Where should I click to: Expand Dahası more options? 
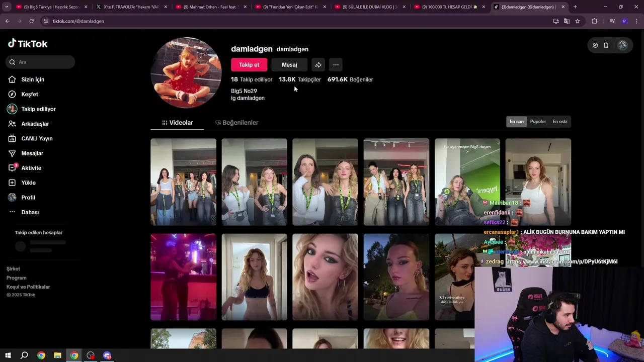click(24, 212)
